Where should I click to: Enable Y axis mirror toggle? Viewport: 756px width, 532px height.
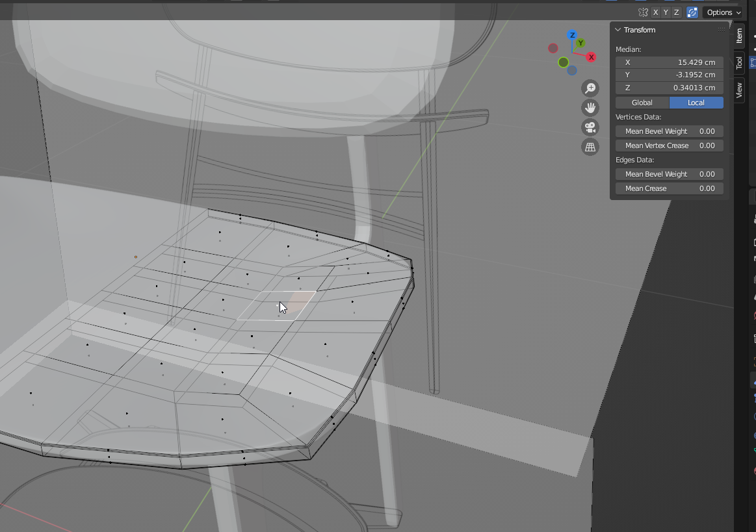pyautogui.click(x=666, y=12)
